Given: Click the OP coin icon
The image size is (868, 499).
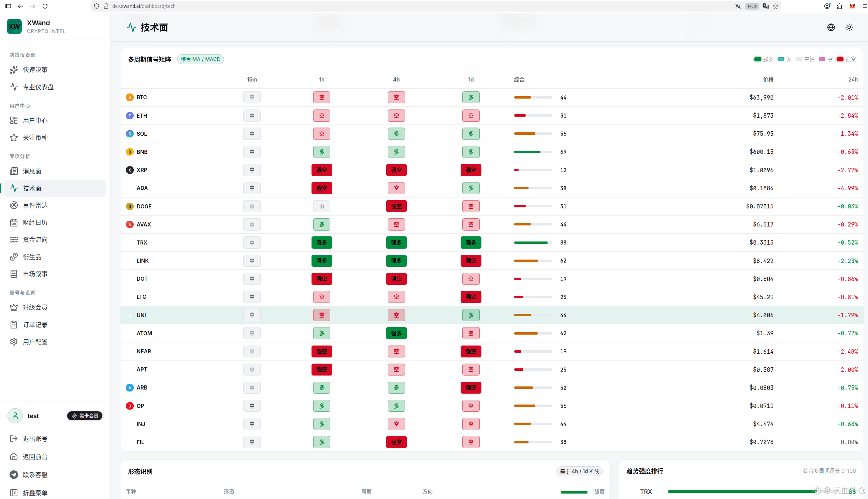Looking at the screenshot, I should point(130,406).
